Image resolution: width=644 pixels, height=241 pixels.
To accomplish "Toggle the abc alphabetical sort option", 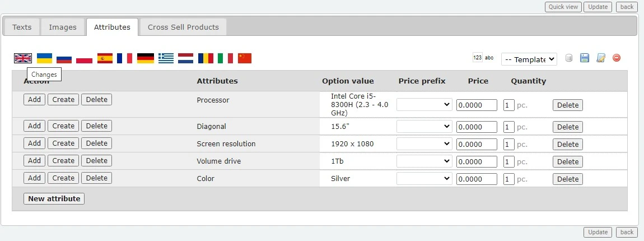I will (x=489, y=58).
